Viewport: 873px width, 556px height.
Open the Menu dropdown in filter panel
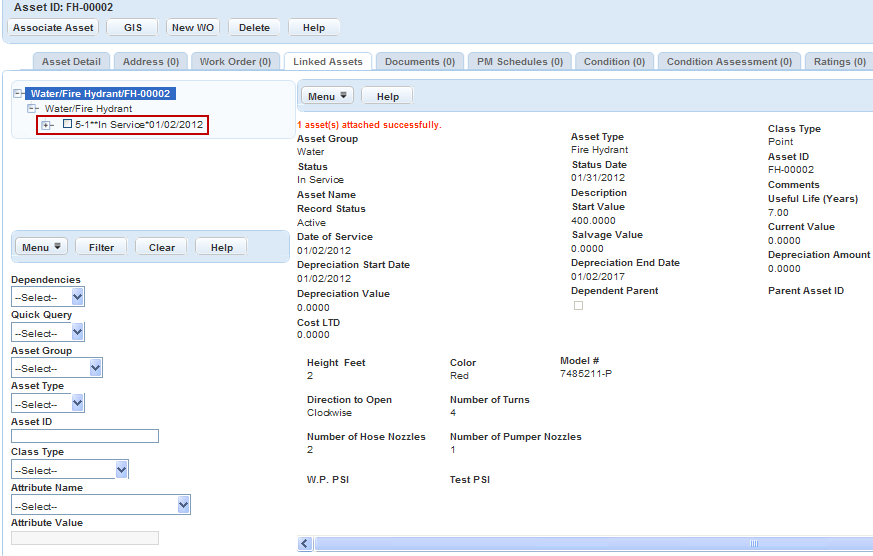[41, 247]
